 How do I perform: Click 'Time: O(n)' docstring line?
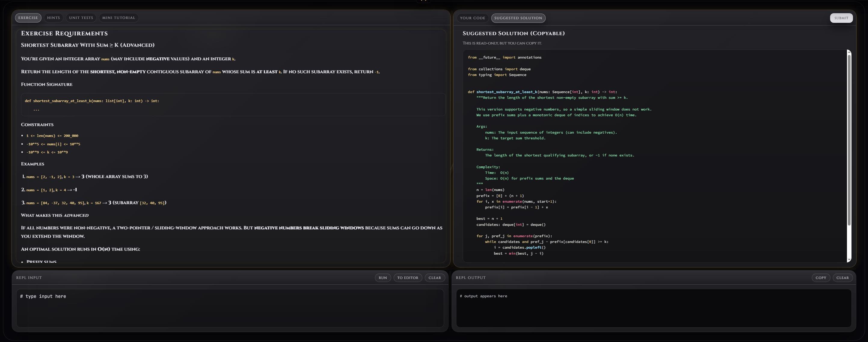(x=497, y=173)
